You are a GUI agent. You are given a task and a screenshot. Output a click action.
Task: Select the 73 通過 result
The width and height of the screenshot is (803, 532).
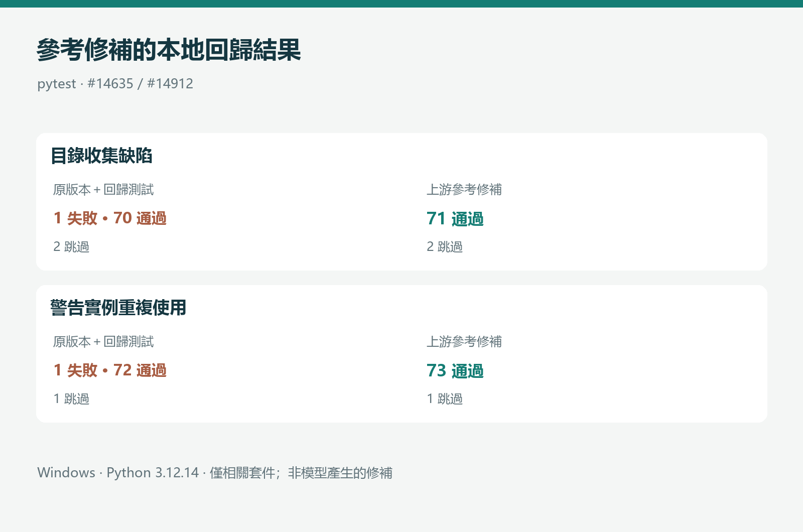pyautogui.click(x=455, y=370)
